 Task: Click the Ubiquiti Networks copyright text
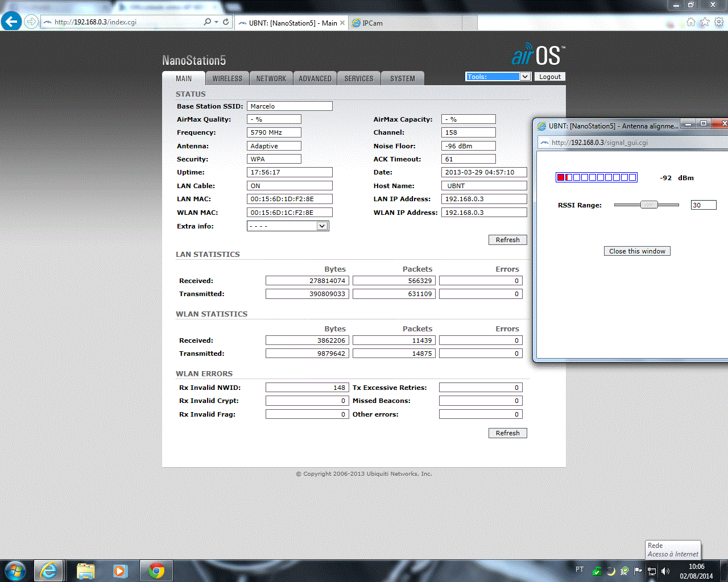[364, 474]
